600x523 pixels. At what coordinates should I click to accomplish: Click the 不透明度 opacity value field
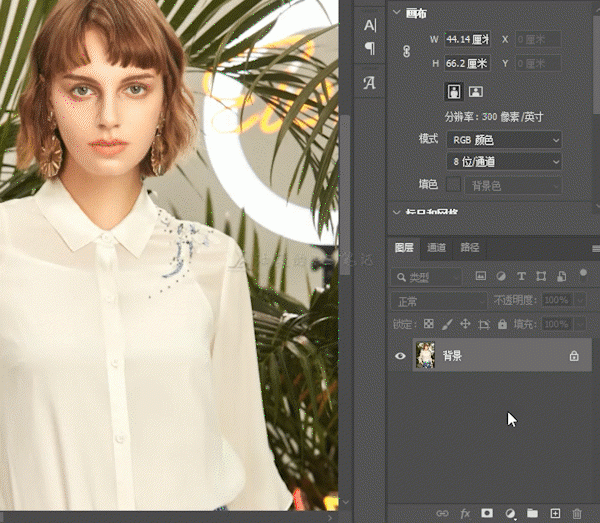point(557,300)
